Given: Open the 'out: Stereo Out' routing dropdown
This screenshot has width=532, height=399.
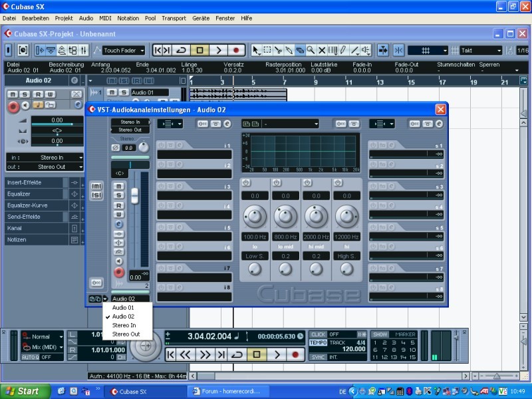Looking at the screenshot, I should coord(45,167).
